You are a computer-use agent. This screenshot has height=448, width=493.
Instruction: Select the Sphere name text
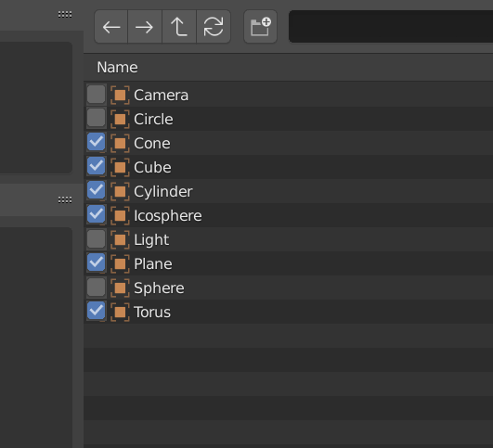(x=159, y=288)
